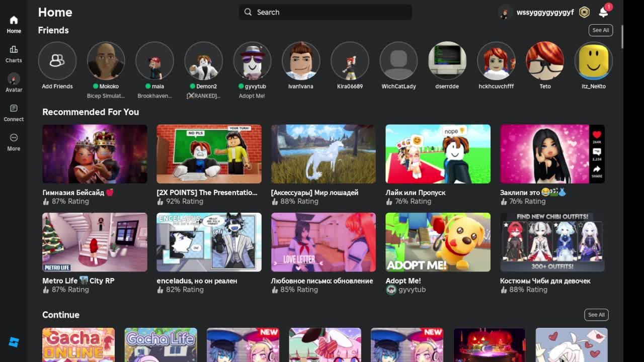Open Metro Life City RP thumbnail
The image size is (644, 362).
[95, 242]
